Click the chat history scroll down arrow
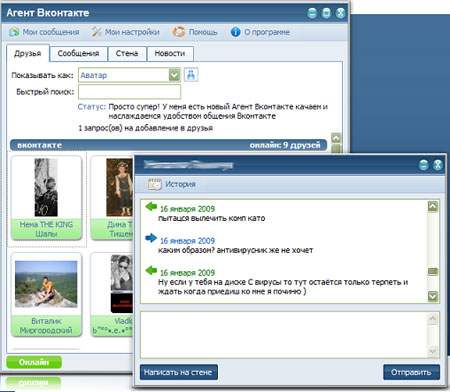450x392 pixels. click(x=433, y=296)
